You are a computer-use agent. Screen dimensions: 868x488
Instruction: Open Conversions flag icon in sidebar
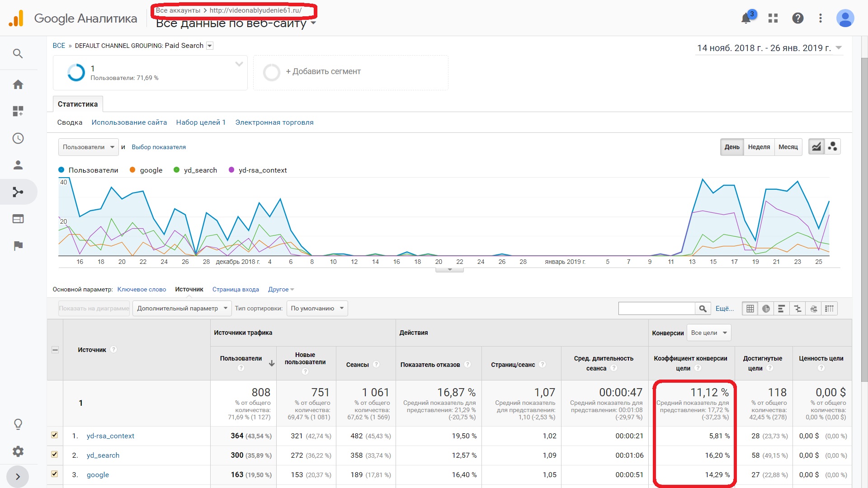click(x=18, y=246)
